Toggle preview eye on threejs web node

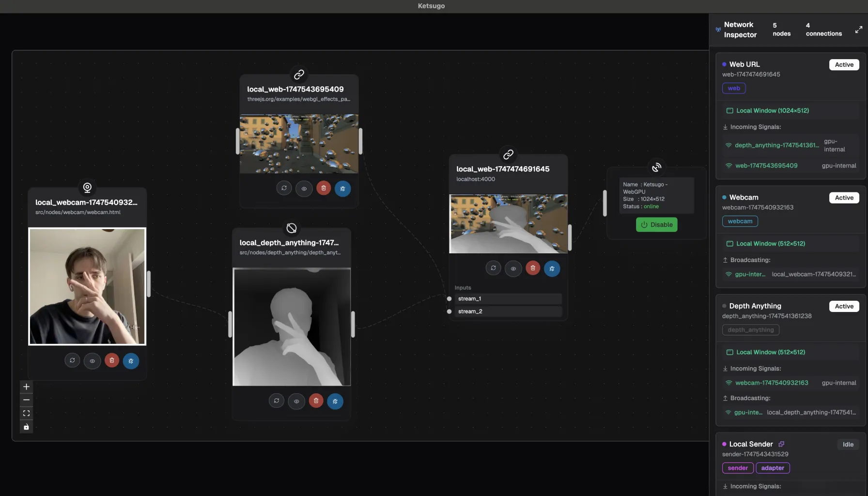point(304,188)
